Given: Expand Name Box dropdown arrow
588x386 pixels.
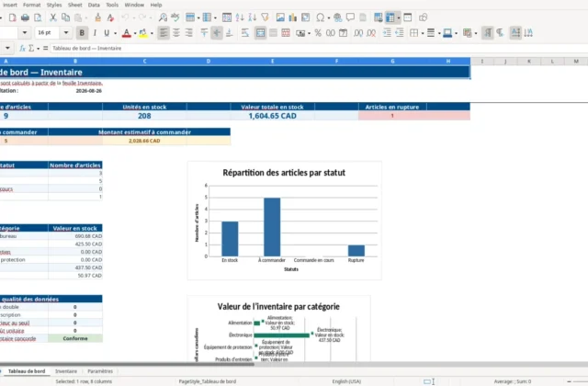Looking at the screenshot, I should click(x=7, y=48).
